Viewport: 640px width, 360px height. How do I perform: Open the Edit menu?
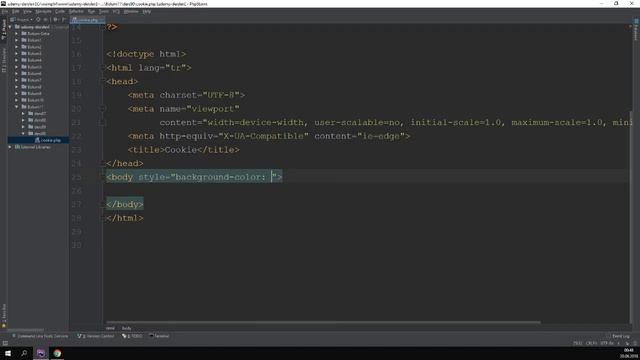coord(16,11)
